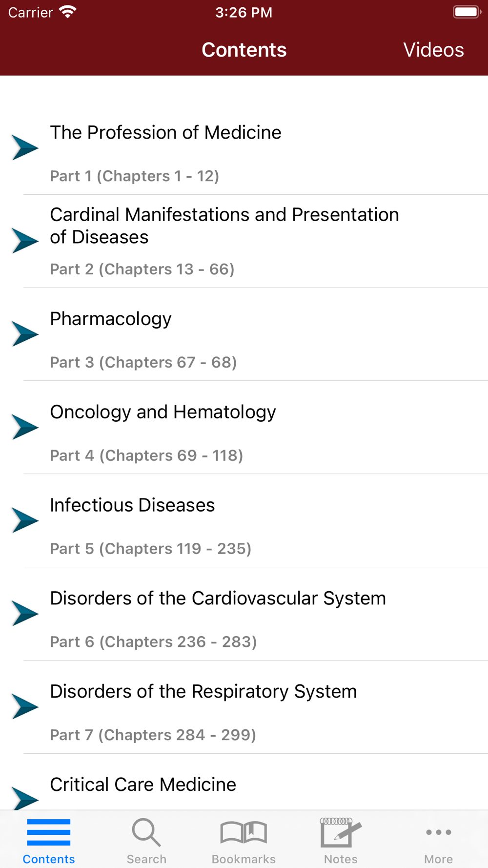
Task: Click arrow beside Pharmacology
Action: 25,334
